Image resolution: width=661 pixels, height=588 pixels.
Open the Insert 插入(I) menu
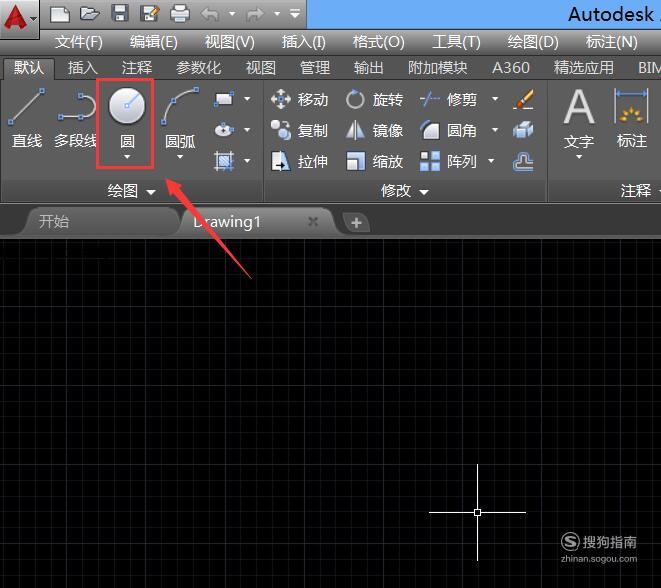[x=304, y=42]
